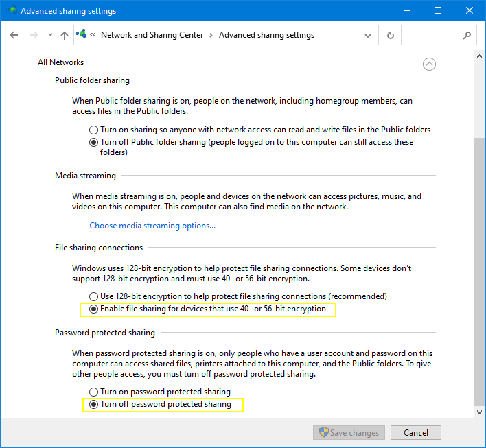This screenshot has height=448, width=486.
Task: Click the search magnifier icon
Action: tap(467, 36)
